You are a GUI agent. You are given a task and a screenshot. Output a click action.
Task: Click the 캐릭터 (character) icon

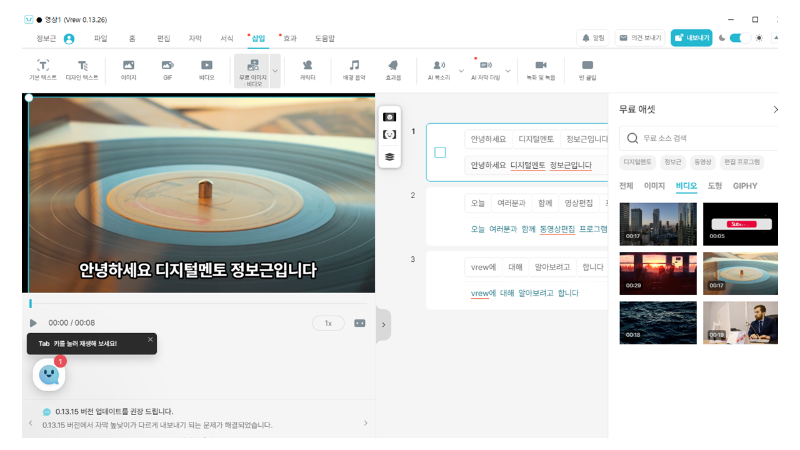(x=308, y=69)
